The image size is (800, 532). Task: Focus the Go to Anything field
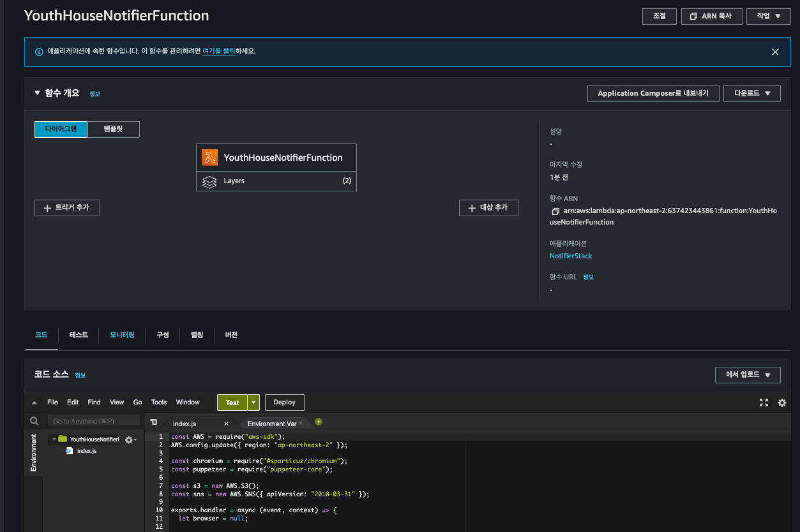pyautogui.click(x=94, y=421)
